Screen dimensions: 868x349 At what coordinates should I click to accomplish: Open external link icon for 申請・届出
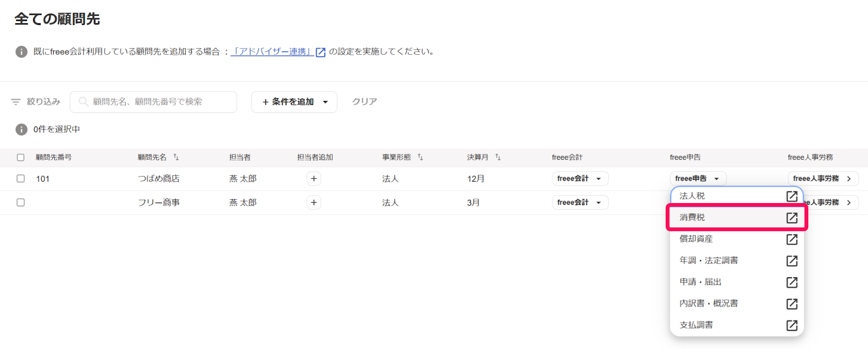click(x=792, y=282)
